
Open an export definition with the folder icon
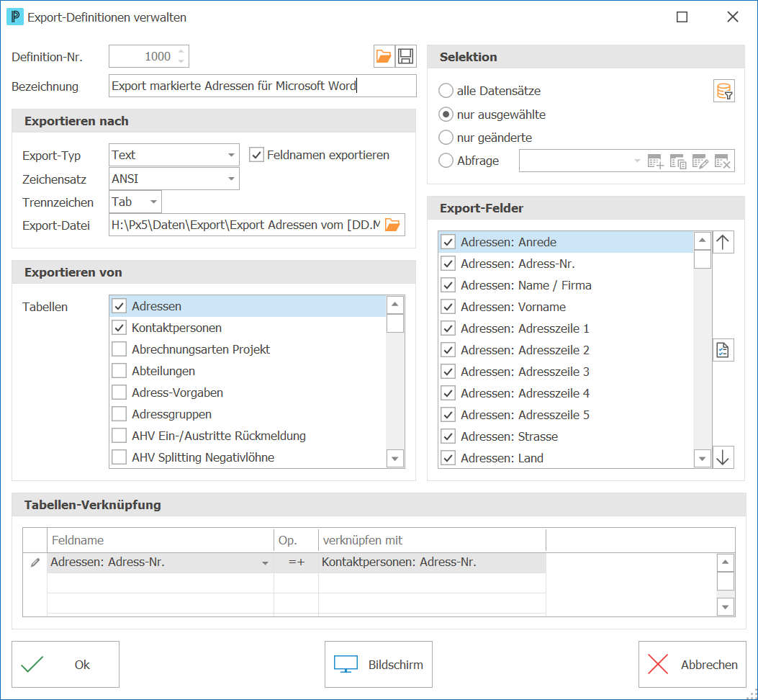[384, 57]
